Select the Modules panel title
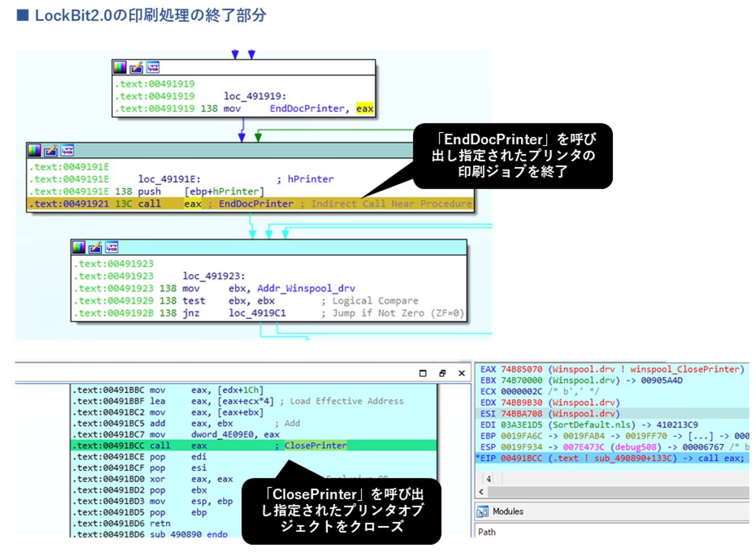The image size is (756, 553). click(508, 512)
